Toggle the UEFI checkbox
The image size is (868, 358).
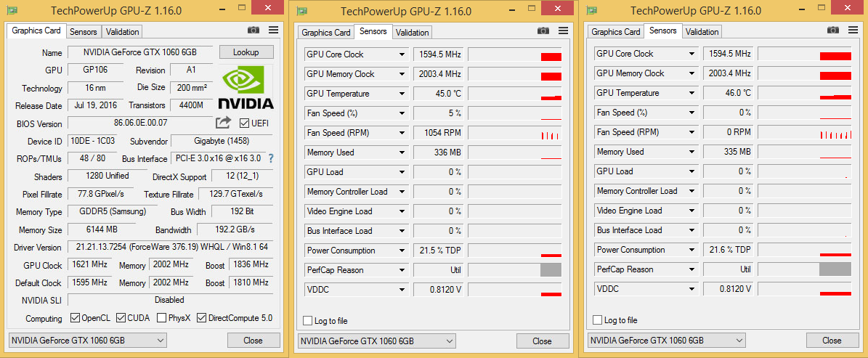pos(243,123)
